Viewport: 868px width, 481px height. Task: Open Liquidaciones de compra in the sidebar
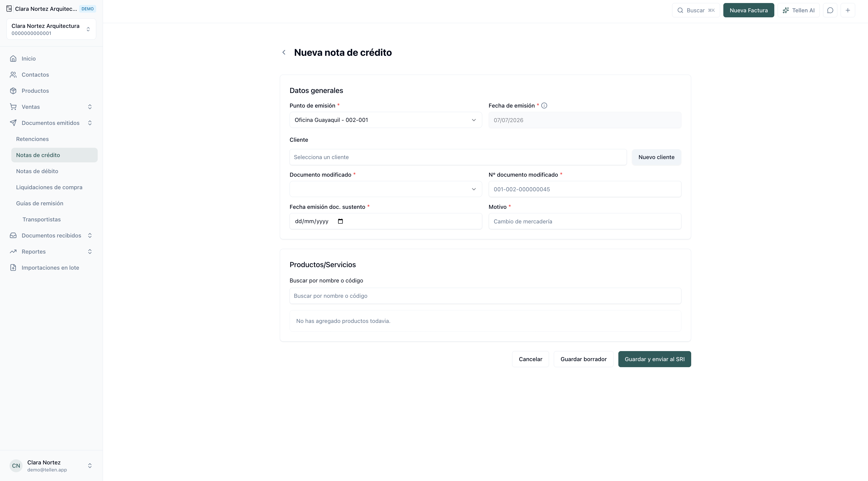pyautogui.click(x=54, y=187)
